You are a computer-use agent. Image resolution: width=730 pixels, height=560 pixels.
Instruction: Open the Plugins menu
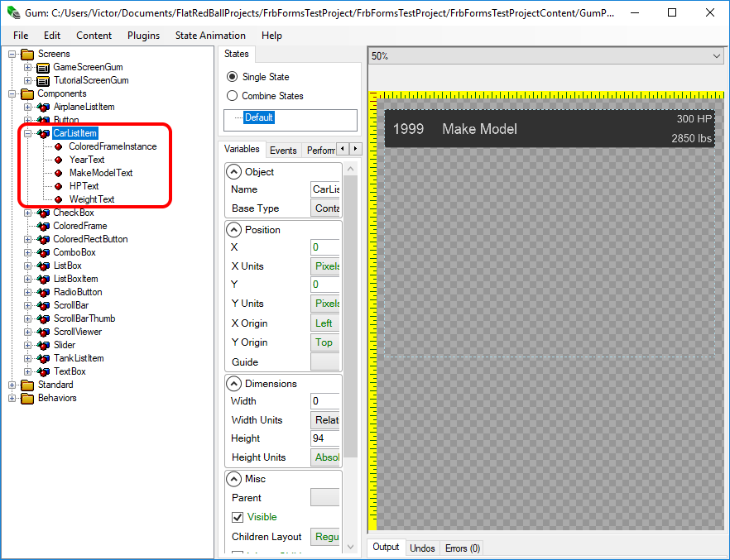coord(143,36)
